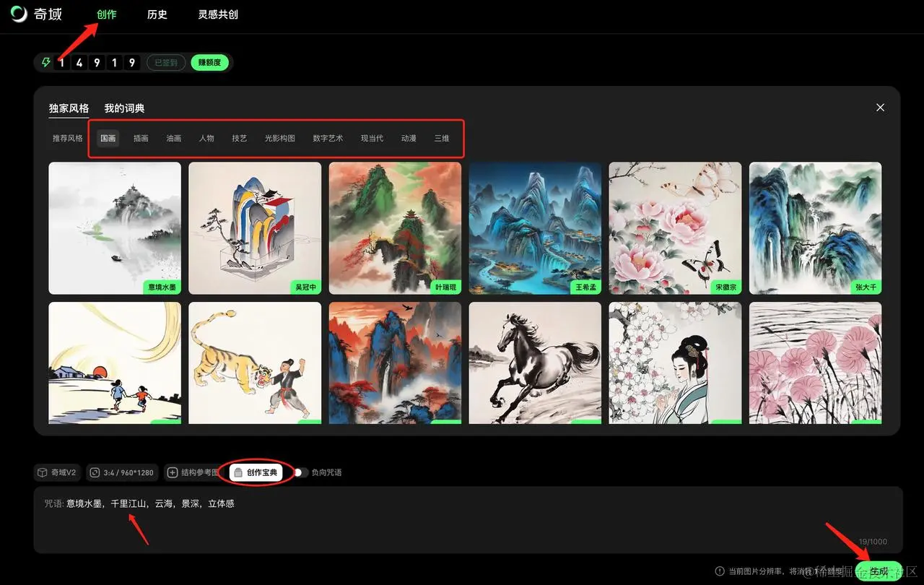Click the green lightning energy icon
Viewport: 924px width, 585px height.
pyautogui.click(x=46, y=63)
